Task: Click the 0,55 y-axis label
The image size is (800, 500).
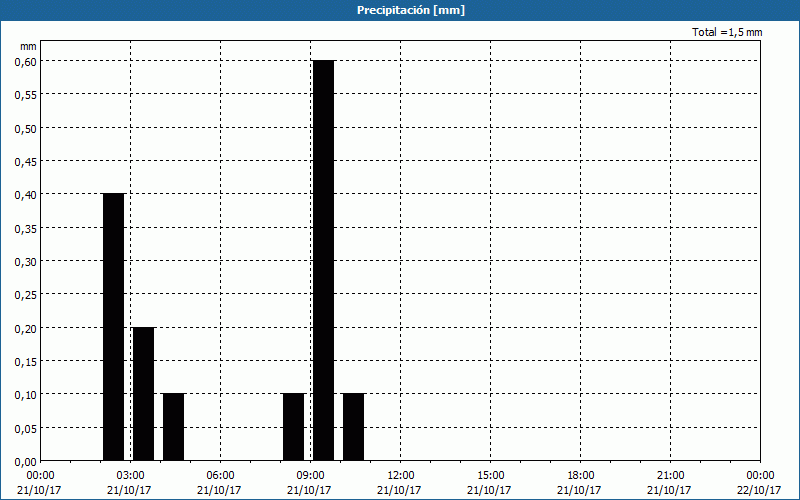Action: (x=26, y=94)
